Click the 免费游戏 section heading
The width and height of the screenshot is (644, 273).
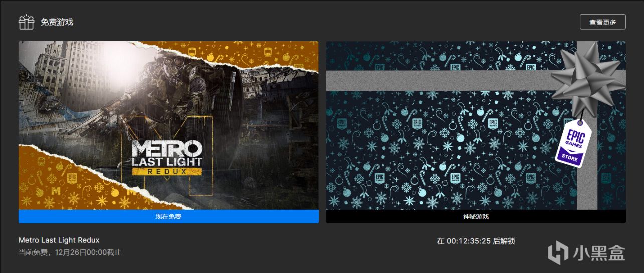click(x=57, y=22)
